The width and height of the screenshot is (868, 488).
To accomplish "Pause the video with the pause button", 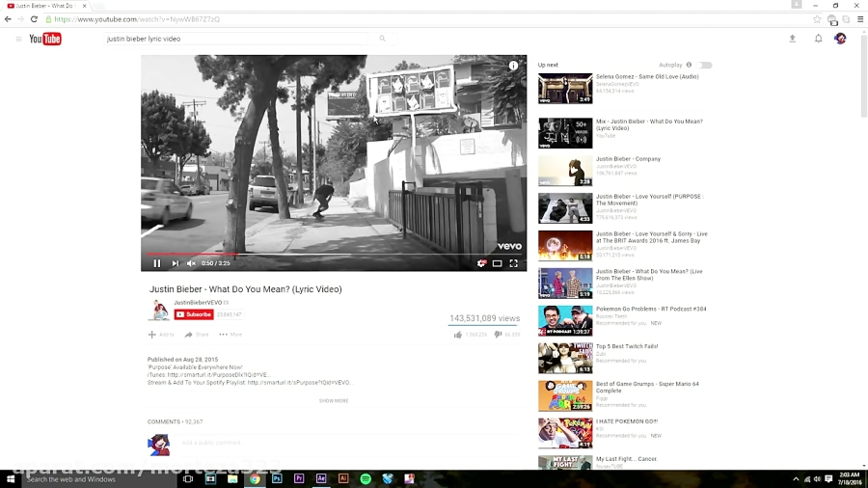I will pos(157,263).
